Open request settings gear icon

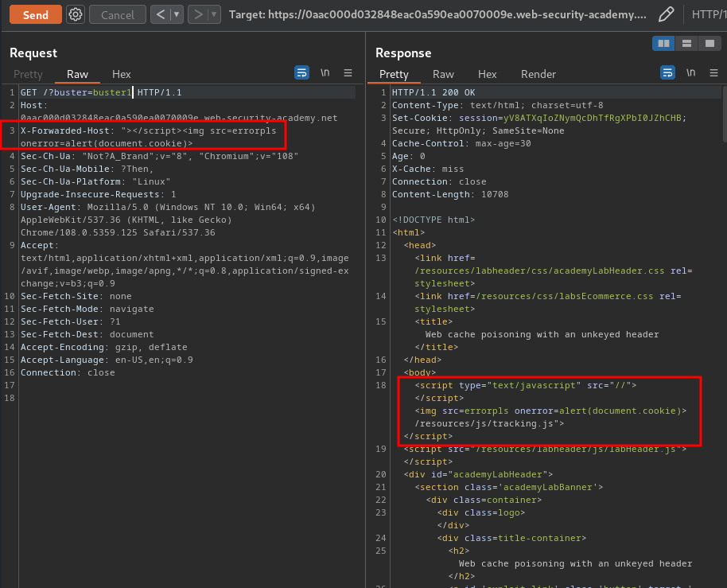click(75, 14)
